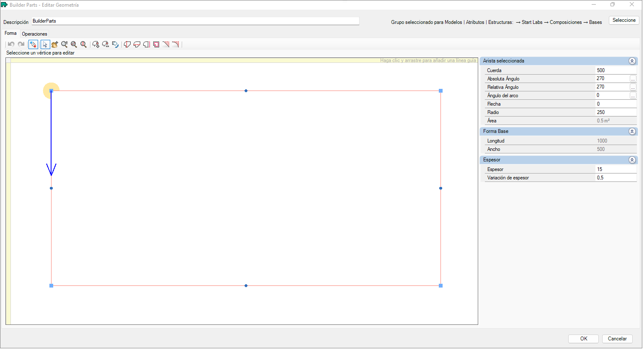Click the zoom in/out magnifier icon
Viewport: 644px width, 350px height.
click(x=64, y=44)
